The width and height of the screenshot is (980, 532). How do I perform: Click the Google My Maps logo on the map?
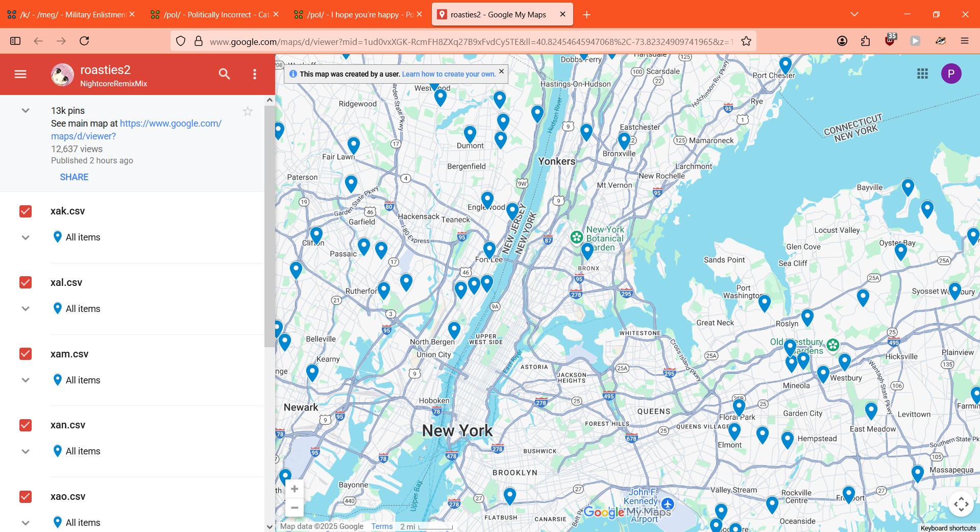click(x=627, y=512)
